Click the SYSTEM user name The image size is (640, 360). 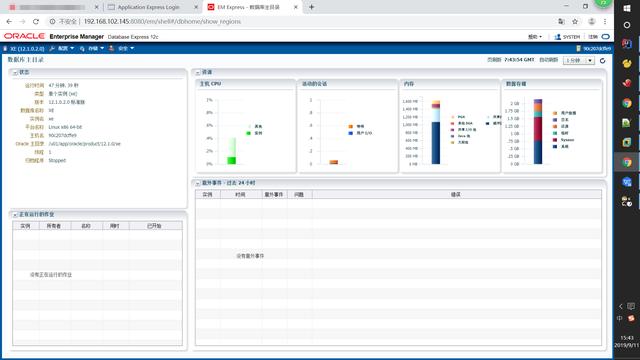tap(571, 37)
